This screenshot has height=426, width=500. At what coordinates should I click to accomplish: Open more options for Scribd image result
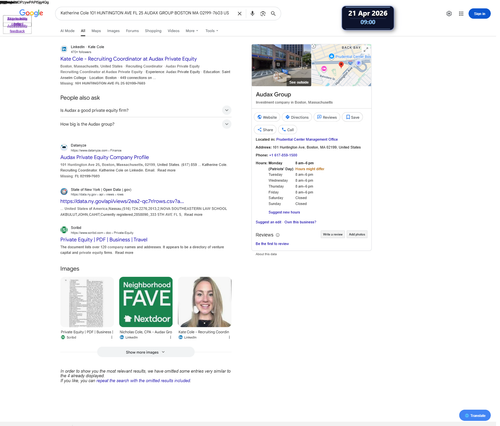112,337
